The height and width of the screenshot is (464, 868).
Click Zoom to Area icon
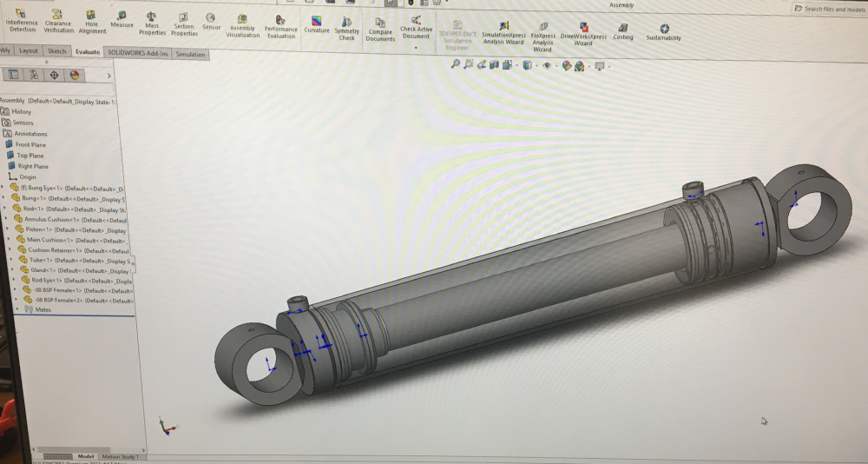point(469,64)
